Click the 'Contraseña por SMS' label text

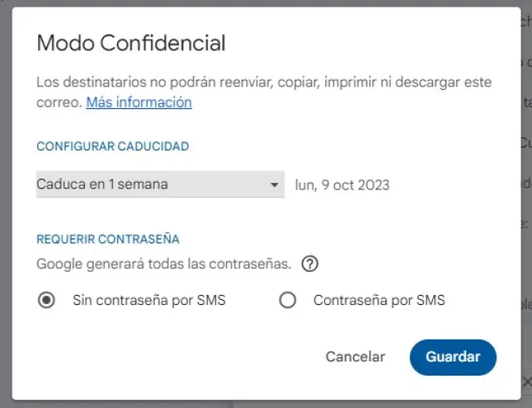378,301
